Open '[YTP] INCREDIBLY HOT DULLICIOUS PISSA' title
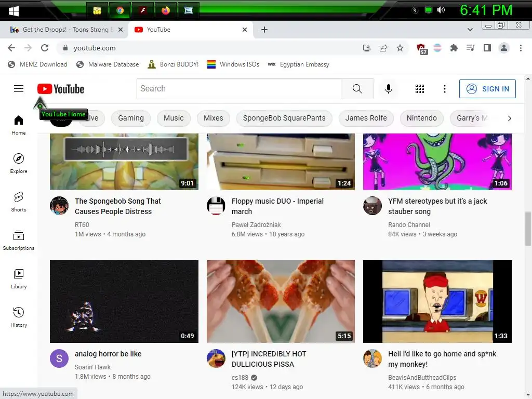Image resolution: width=532 pixels, height=399 pixels. (269, 359)
